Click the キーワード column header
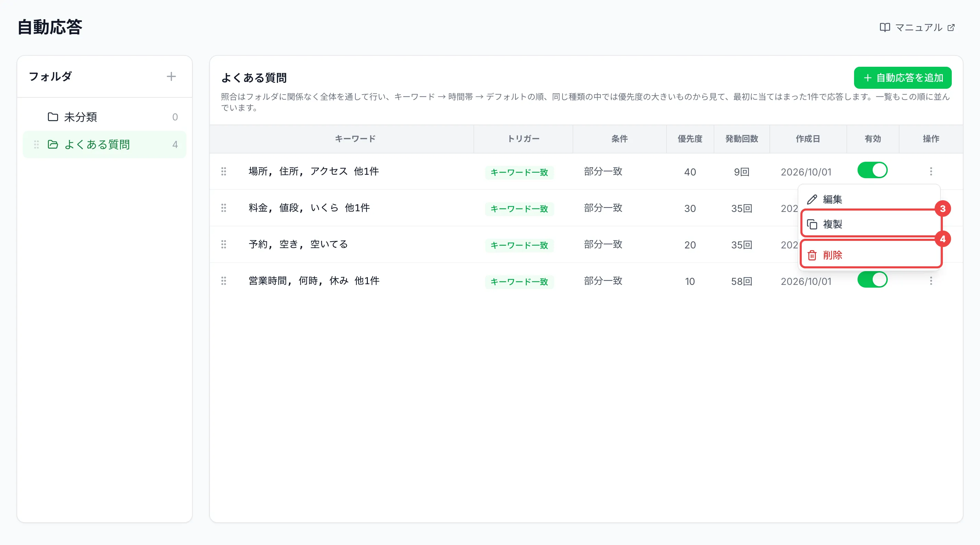Image resolution: width=980 pixels, height=545 pixels. tap(355, 139)
